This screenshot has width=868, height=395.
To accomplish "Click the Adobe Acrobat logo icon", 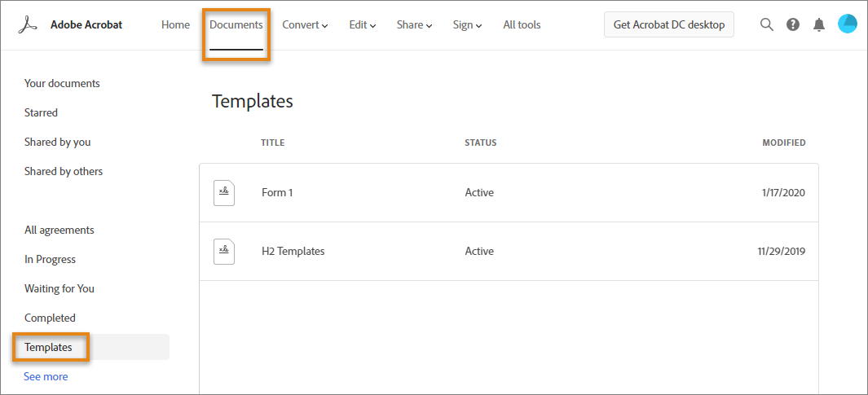I will point(29,24).
